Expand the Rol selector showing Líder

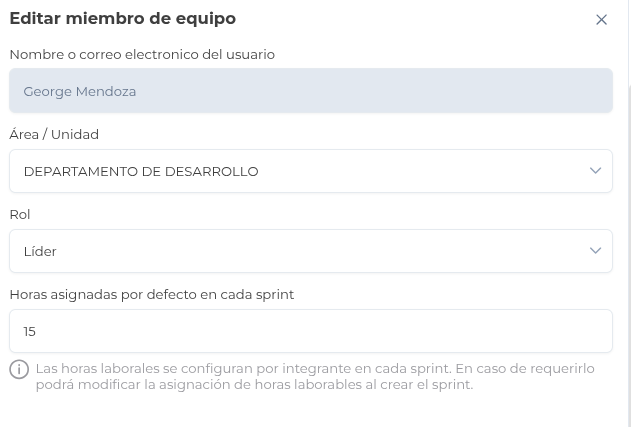pyautogui.click(x=300, y=251)
